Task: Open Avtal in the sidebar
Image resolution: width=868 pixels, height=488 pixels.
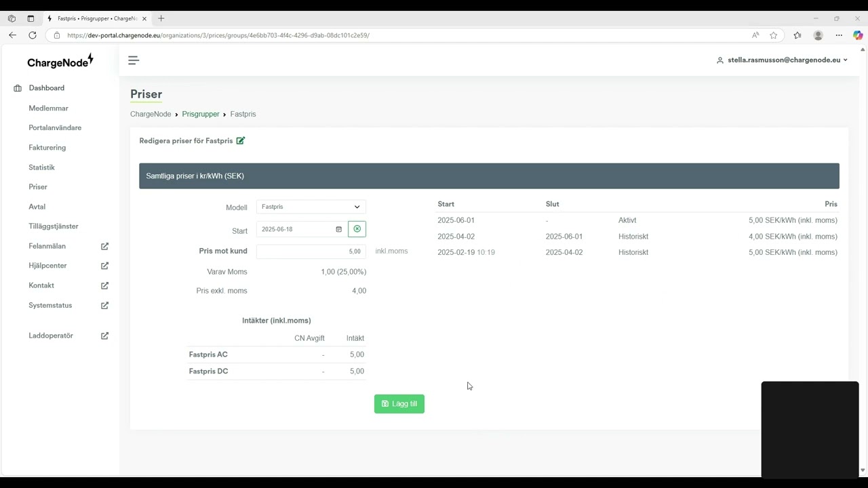Action: (37, 206)
